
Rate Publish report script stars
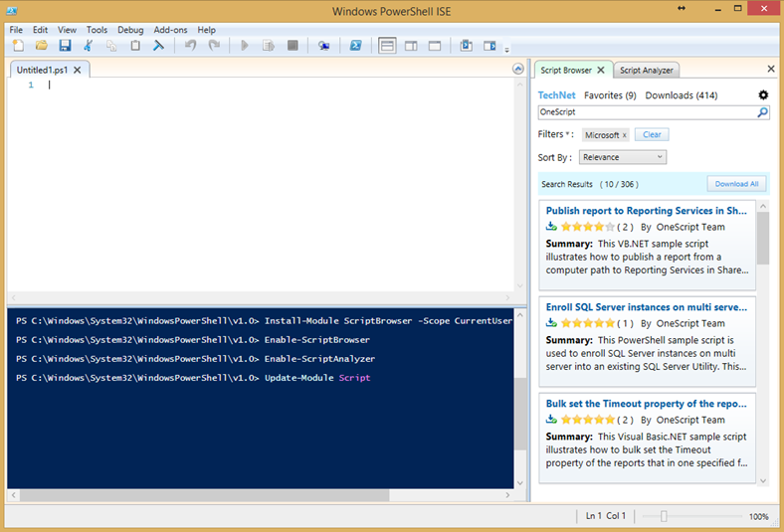click(x=587, y=227)
